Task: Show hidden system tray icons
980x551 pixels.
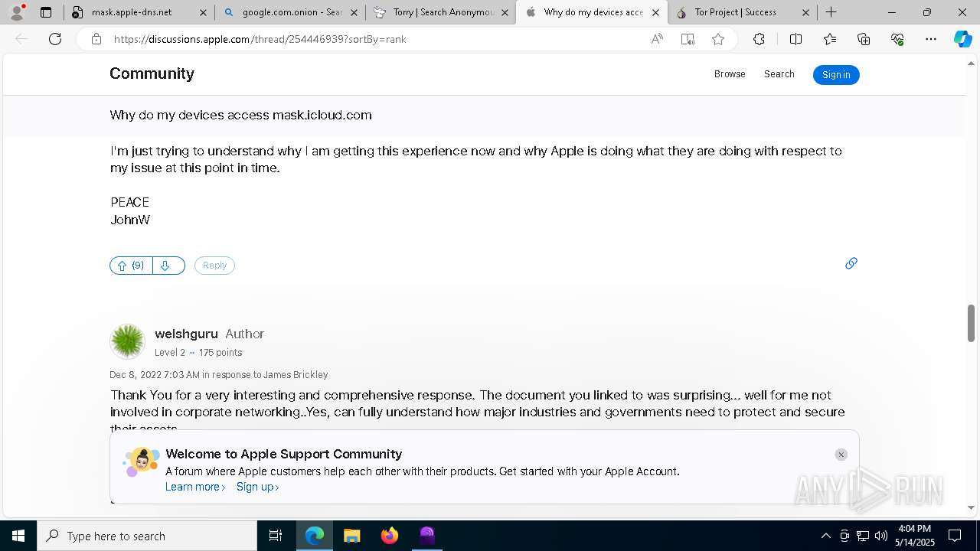Action: (x=825, y=536)
